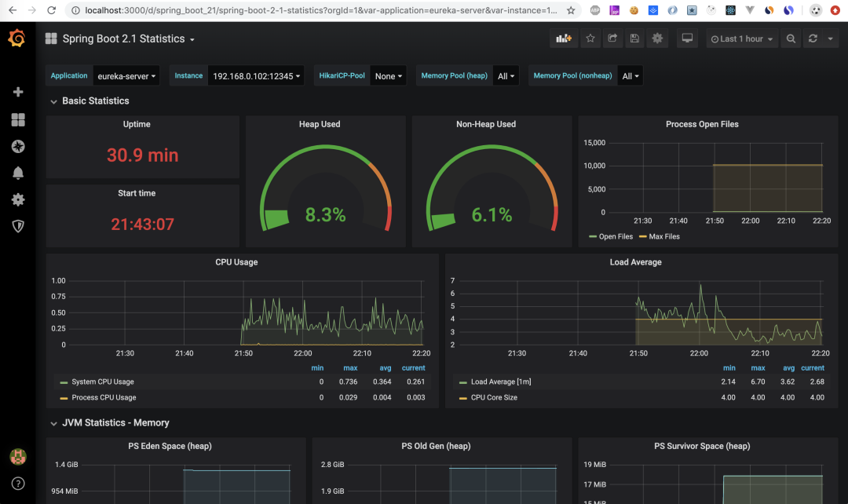Click the System CPU Usage green color swatch

[64, 382]
